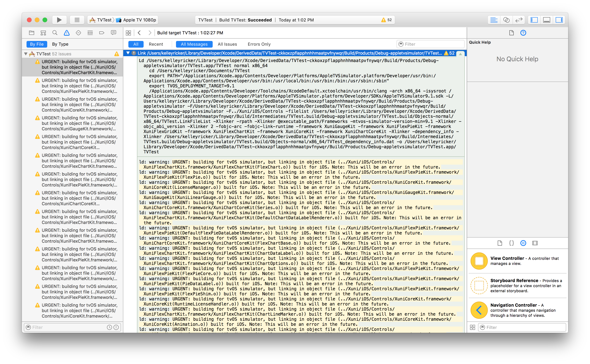Viewport: 590px width, 364px height.
Task: Collapse the Link step disclosure triangle
Action: [128, 53]
